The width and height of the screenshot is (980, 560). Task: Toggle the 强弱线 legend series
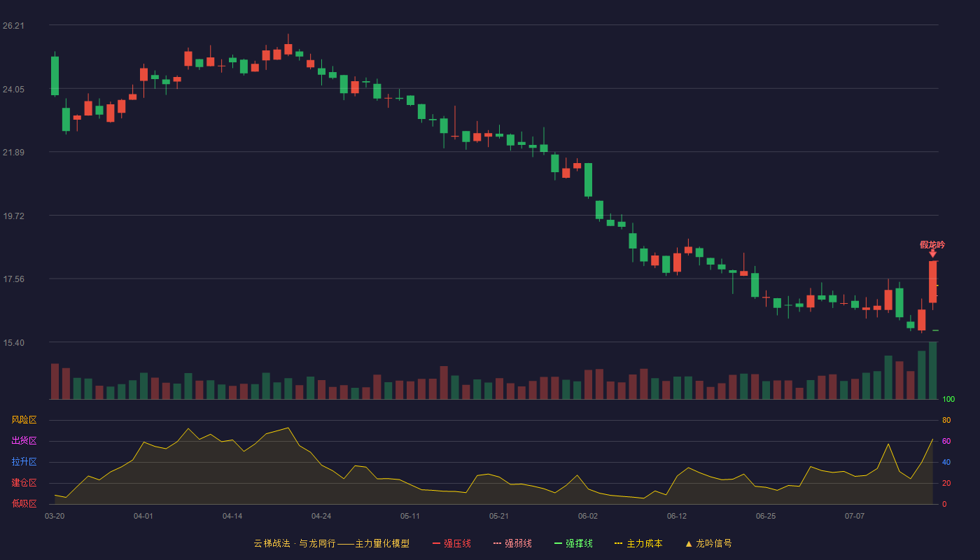(512, 543)
